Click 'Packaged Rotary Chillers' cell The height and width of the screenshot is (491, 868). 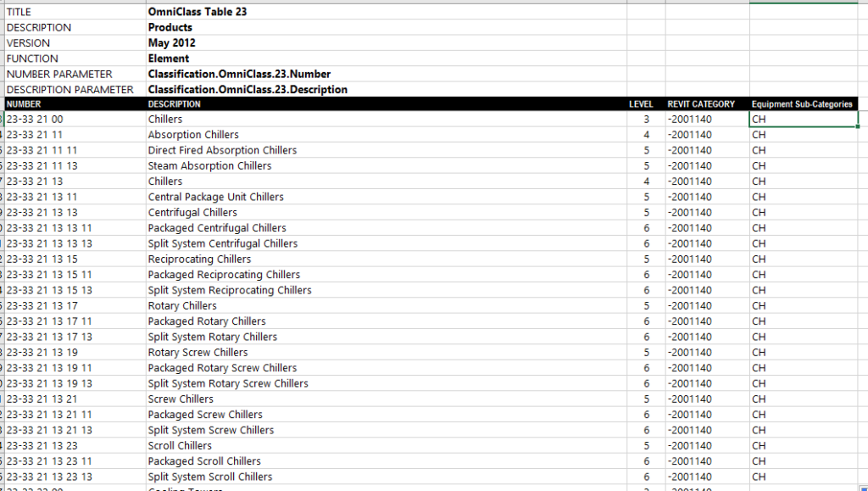pos(387,321)
